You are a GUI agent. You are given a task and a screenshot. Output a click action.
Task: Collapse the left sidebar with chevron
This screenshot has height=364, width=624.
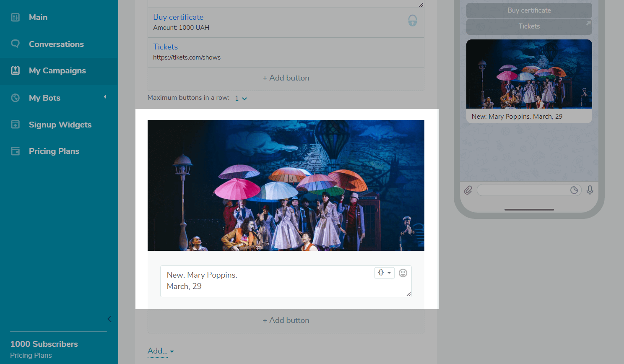coord(109,319)
